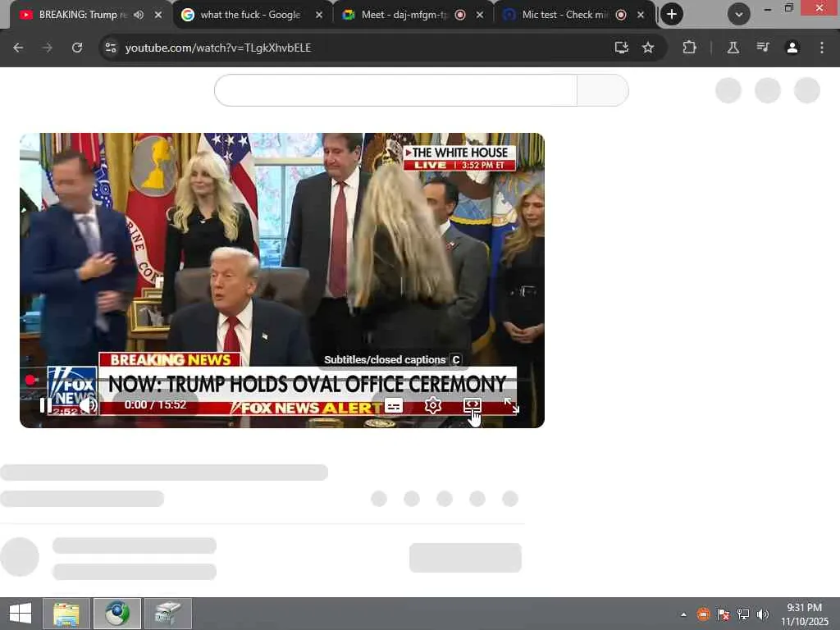Enter full screen video mode
This screenshot has width=840, height=630.
coord(512,405)
